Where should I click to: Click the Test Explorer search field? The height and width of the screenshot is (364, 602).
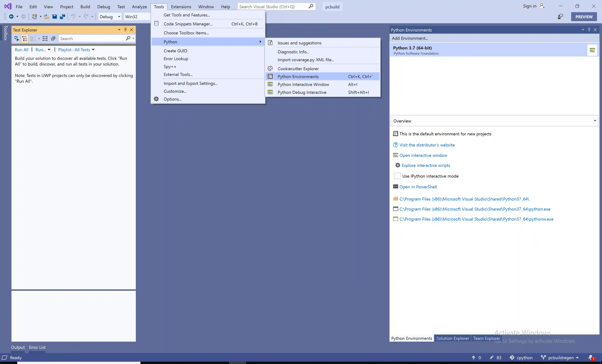pos(92,38)
